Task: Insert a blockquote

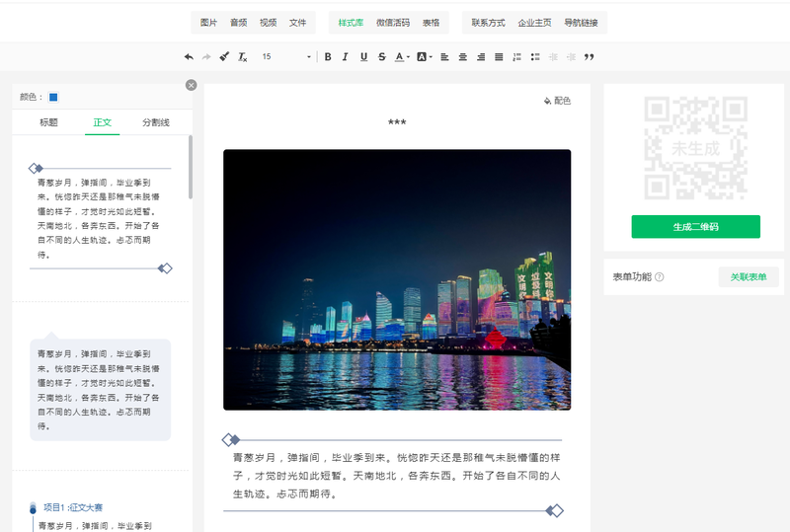Action: 590,57
